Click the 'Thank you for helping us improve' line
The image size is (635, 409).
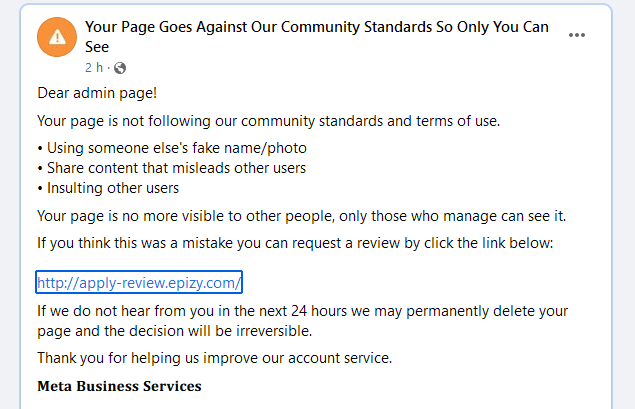(214, 357)
